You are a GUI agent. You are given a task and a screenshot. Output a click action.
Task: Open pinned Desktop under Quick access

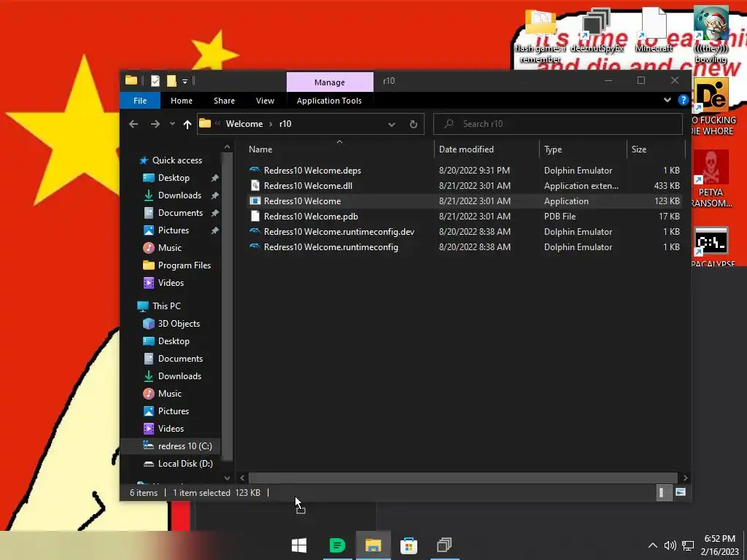[x=174, y=178]
